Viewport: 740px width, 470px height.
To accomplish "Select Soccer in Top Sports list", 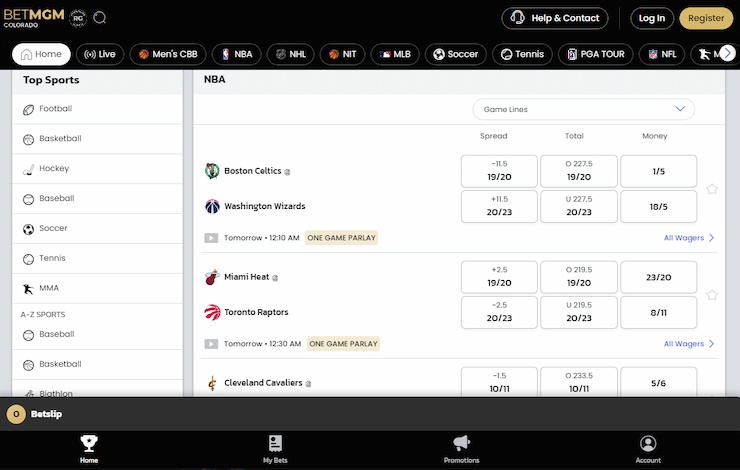I will click(97, 228).
